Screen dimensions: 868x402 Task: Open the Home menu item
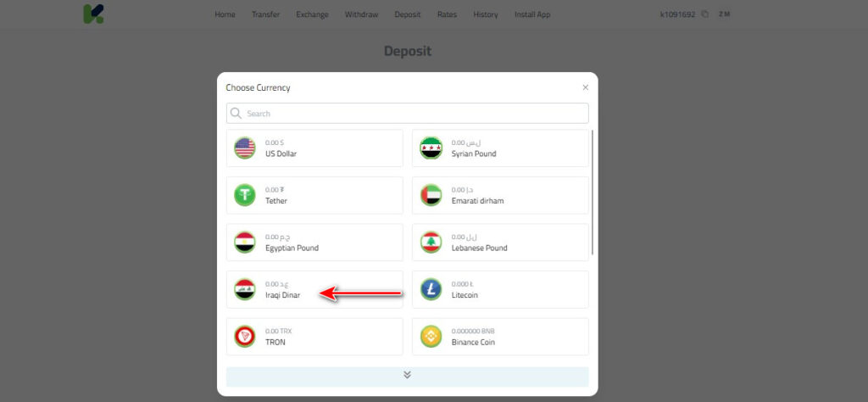[225, 14]
